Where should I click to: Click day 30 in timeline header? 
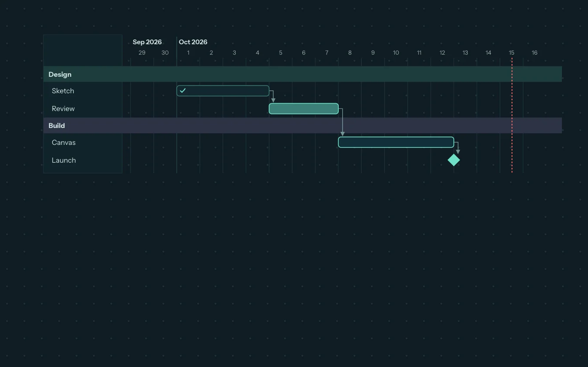point(165,53)
